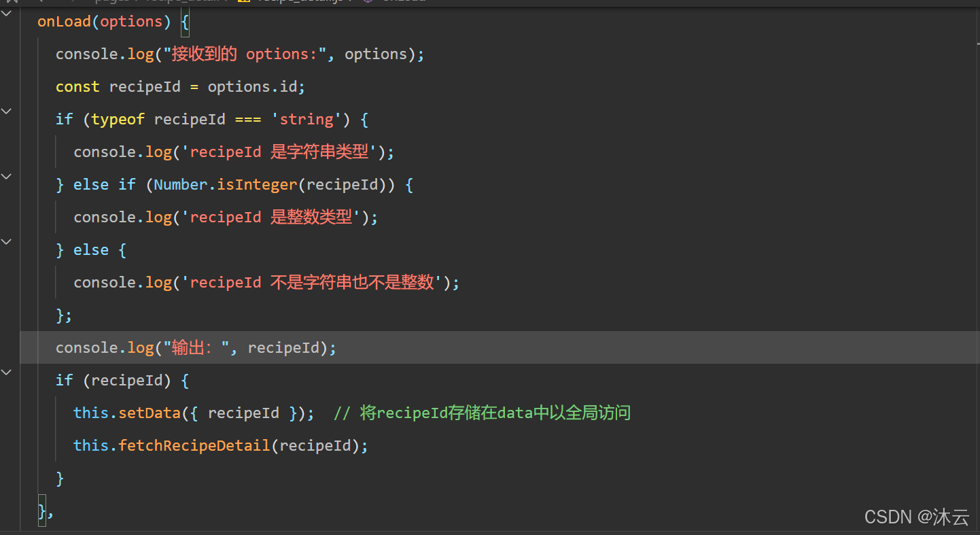Click the log line 'recipeId 是字符串类型'
This screenshot has height=535, width=980.
tap(234, 152)
